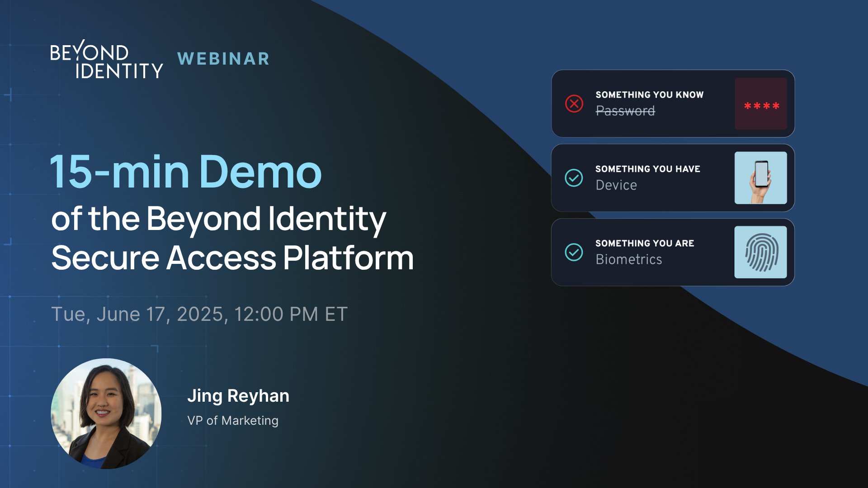Click "of the Beyond Identity" text line
The image size is (868, 488).
(219, 220)
